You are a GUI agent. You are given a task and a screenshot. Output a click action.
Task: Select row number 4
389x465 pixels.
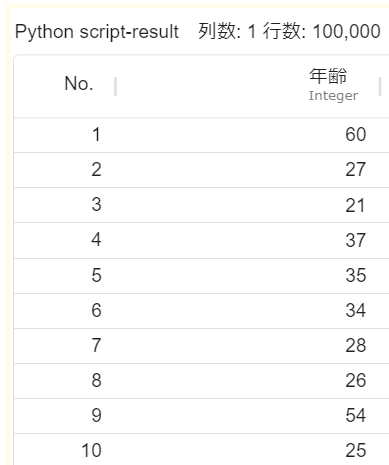96,240
